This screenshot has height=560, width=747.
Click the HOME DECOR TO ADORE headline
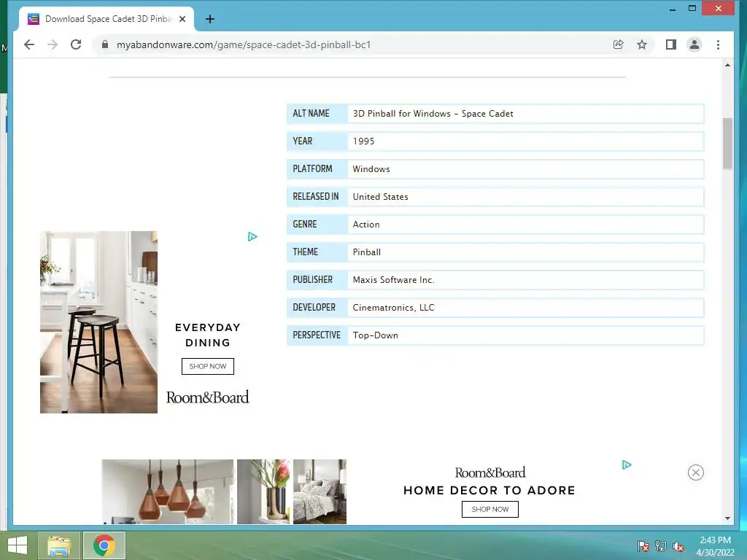[x=489, y=490]
